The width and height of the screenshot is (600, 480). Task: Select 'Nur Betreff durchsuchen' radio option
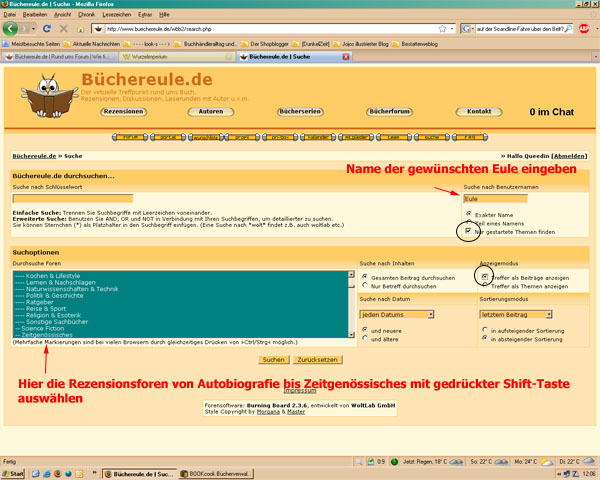coord(365,285)
